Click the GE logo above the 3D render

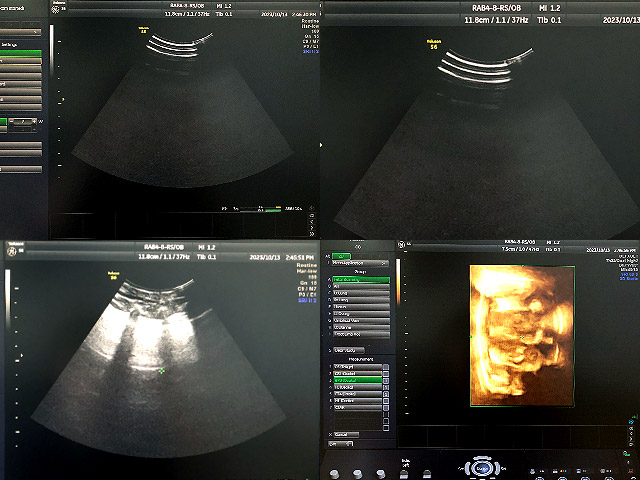[402, 244]
